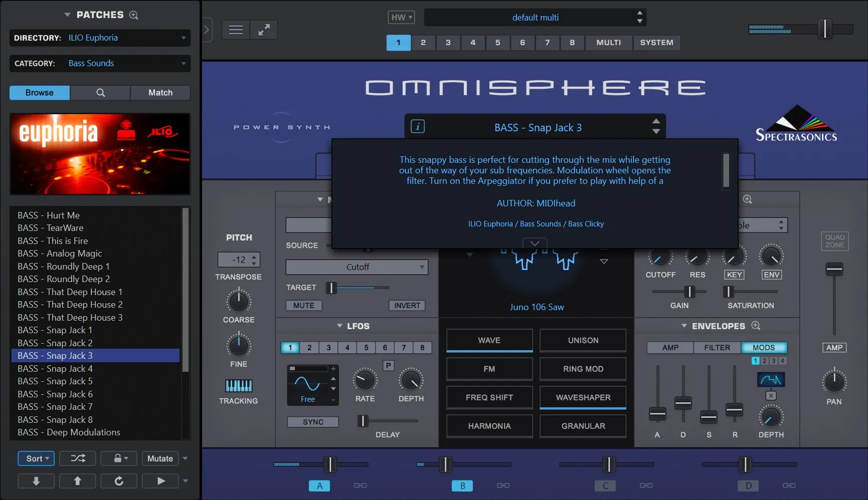Viewport: 868px width, 500px height.
Task: Toggle the modulation INVERT button
Action: [407, 306]
